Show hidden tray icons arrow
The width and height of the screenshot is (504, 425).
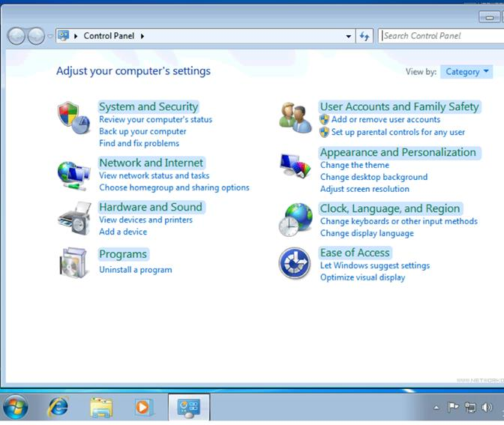(x=436, y=408)
